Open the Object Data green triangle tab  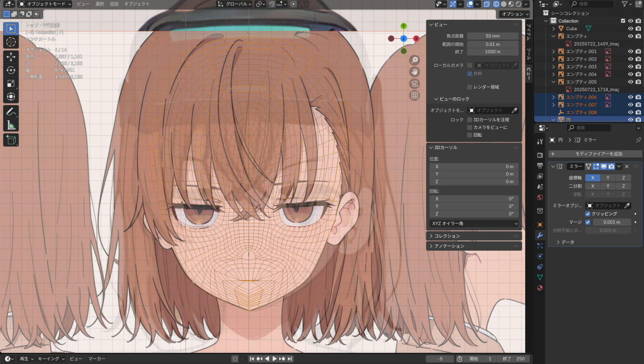click(x=540, y=277)
